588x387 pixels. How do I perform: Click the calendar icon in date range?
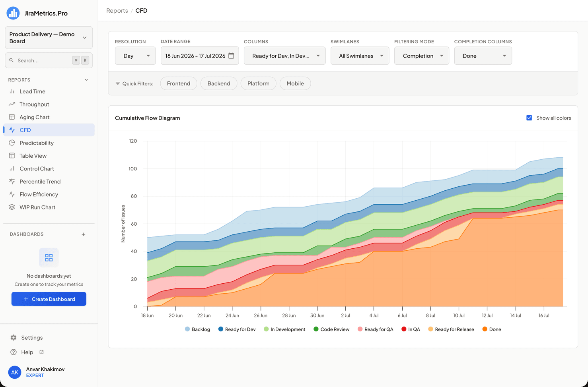point(231,56)
